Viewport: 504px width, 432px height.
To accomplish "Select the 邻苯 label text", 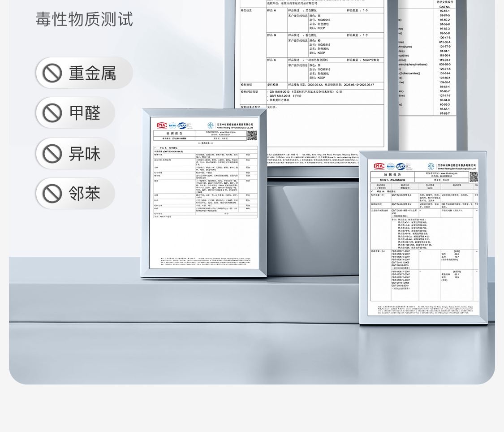I will tap(85, 194).
